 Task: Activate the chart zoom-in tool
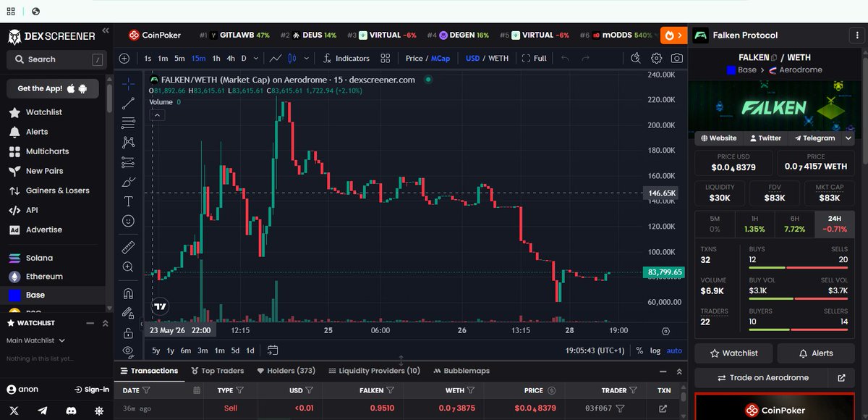[x=128, y=266]
